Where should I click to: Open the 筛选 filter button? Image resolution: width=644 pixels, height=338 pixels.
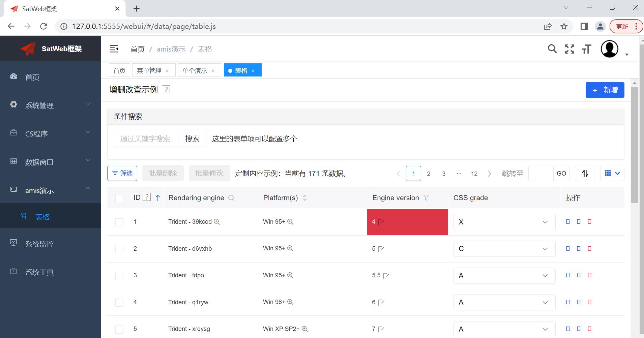pyautogui.click(x=122, y=173)
